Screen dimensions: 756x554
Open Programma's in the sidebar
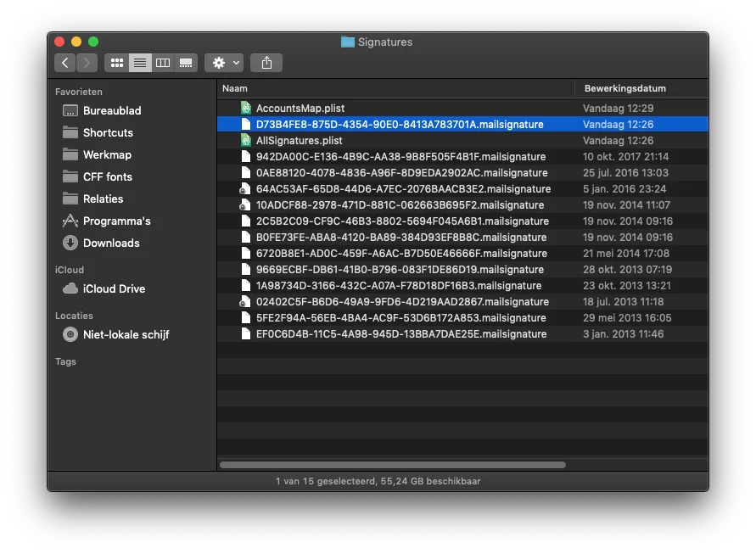coord(107,221)
